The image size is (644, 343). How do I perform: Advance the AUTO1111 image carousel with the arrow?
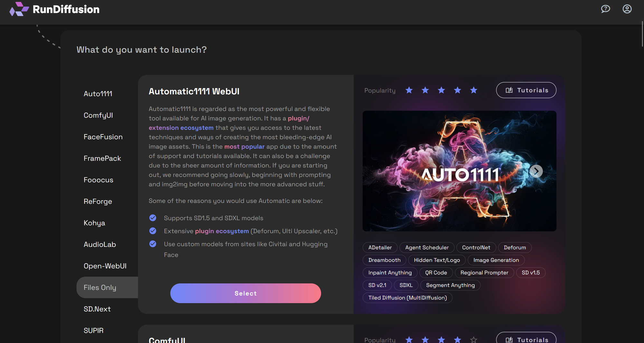pyautogui.click(x=536, y=171)
